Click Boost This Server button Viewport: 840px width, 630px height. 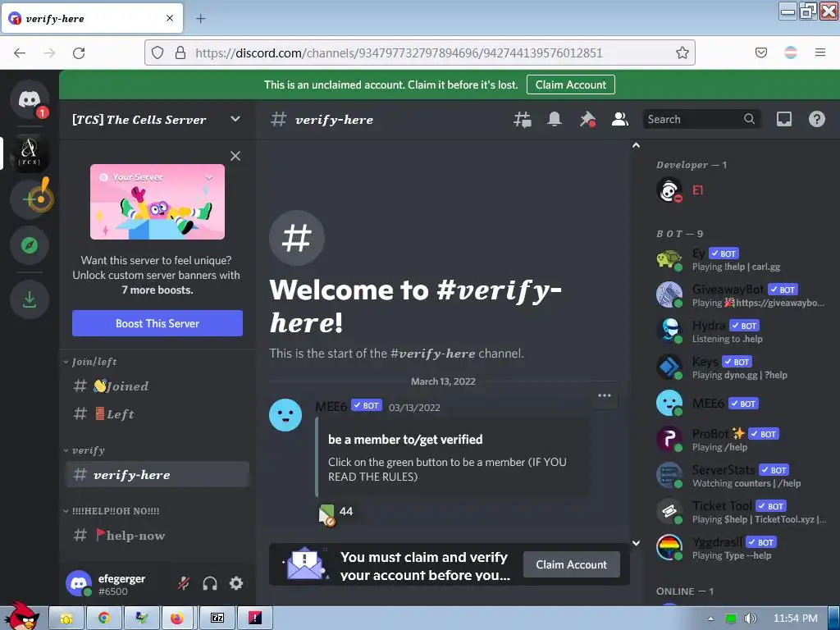[157, 323]
